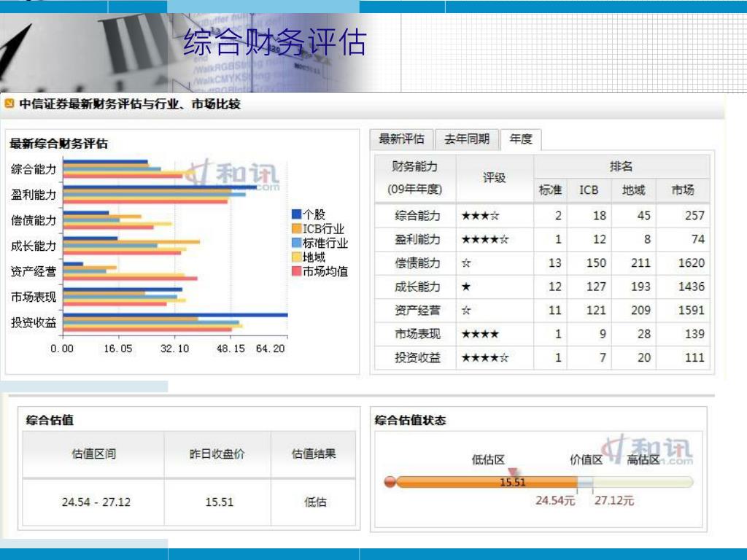This screenshot has height=560, width=747.
Task: Click the 综合能力 table row label
Action: coord(417,216)
